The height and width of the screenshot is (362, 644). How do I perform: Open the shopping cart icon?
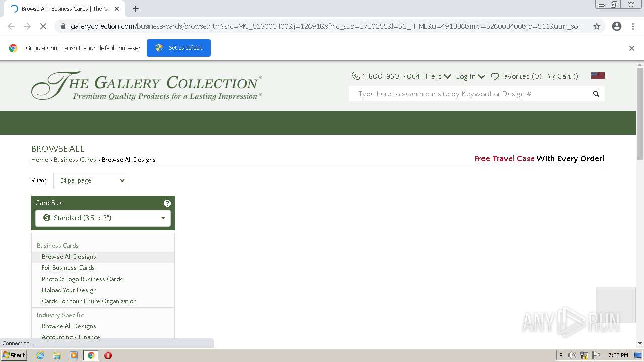[551, 77]
